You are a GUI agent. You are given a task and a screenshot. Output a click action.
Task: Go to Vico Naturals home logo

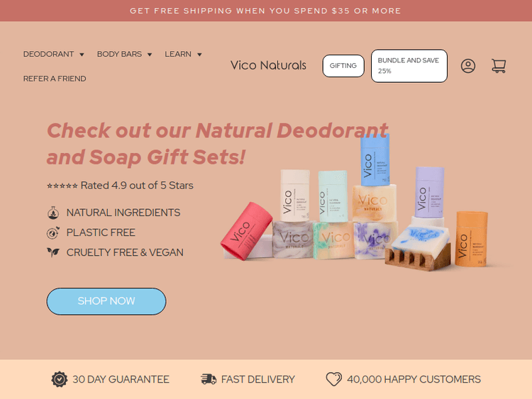(x=268, y=65)
